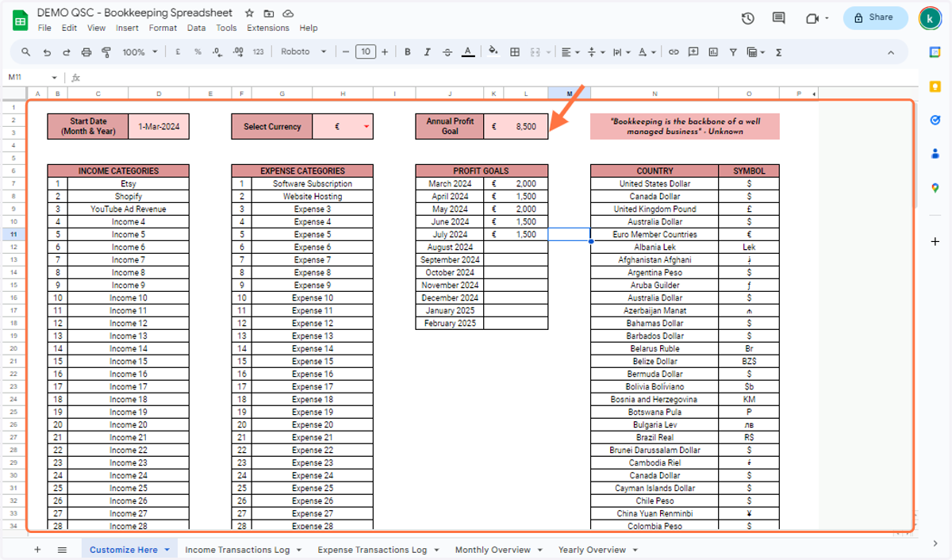The image size is (952, 560).
Task: Click the Redo arrow in toolbar
Action: pos(66,52)
